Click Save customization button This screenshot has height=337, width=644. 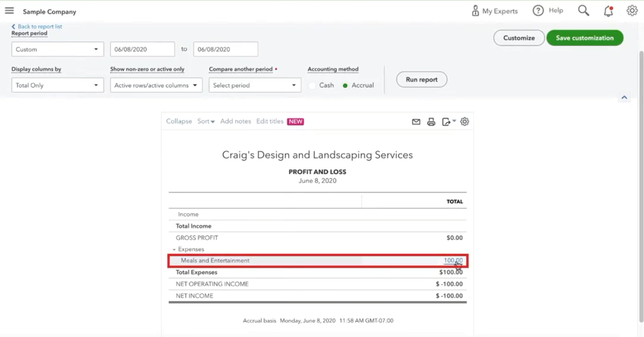[585, 38]
